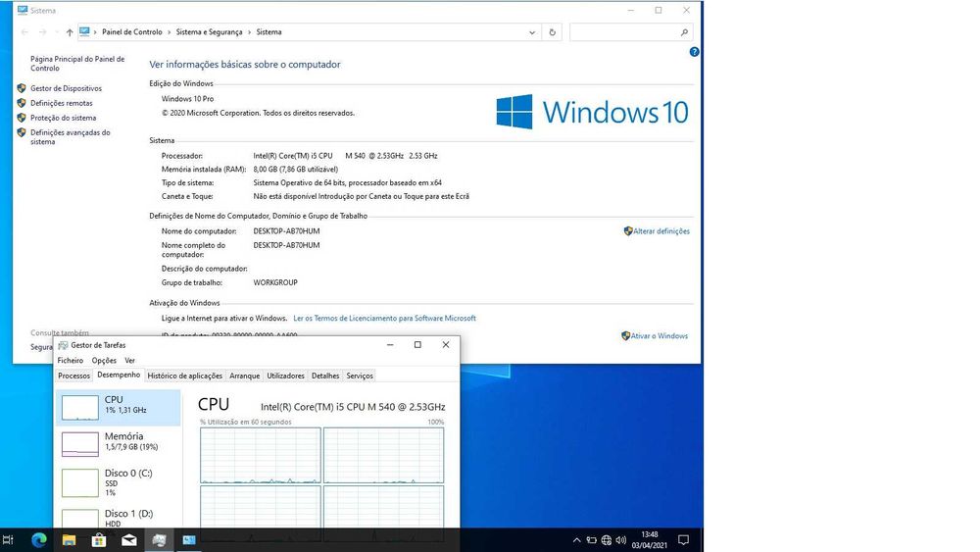Switch to Detalhes tab
The image size is (980, 552).
325,376
